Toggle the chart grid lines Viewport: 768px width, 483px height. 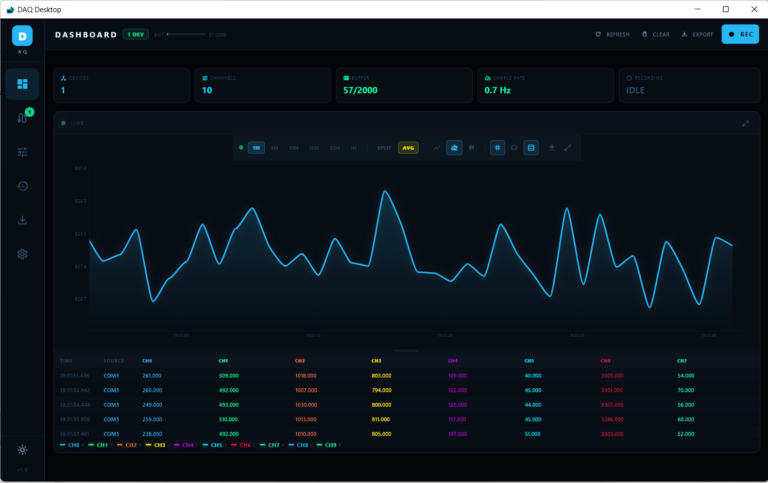coord(497,147)
